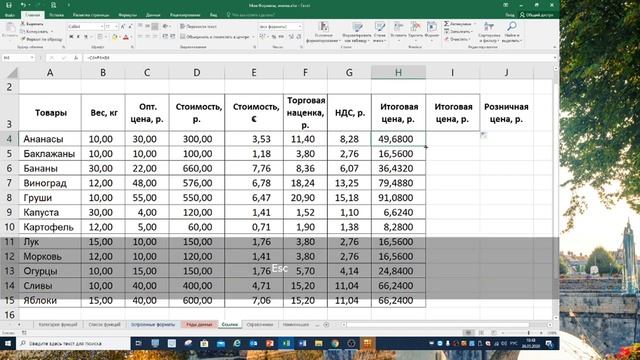Select row 7 header
The width and height of the screenshot is (640, 360).
coord(9,183)
